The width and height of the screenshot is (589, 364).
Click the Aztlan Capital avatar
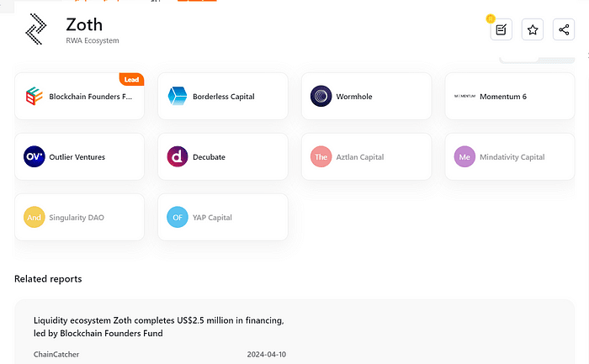pos(321,157)
